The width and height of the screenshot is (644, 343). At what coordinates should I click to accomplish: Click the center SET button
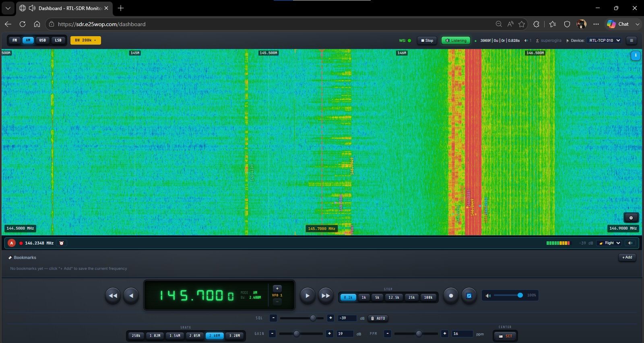(x=506, y=336)
